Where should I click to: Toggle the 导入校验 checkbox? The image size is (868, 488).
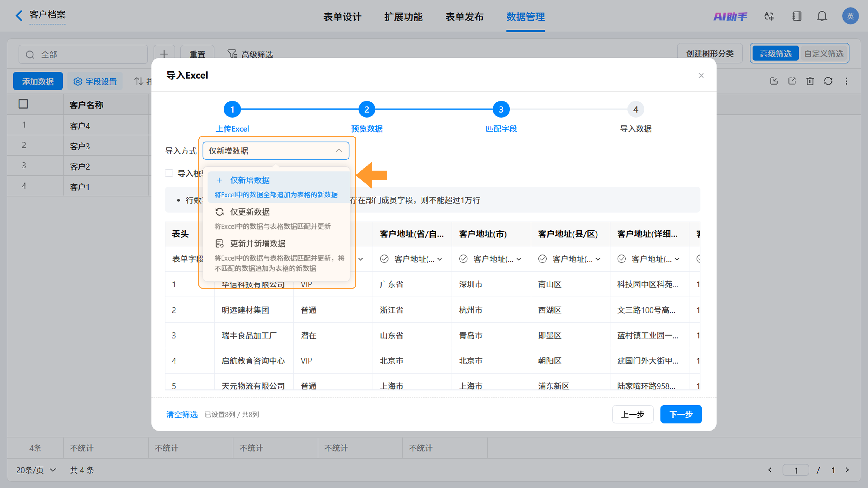point(169,173)
